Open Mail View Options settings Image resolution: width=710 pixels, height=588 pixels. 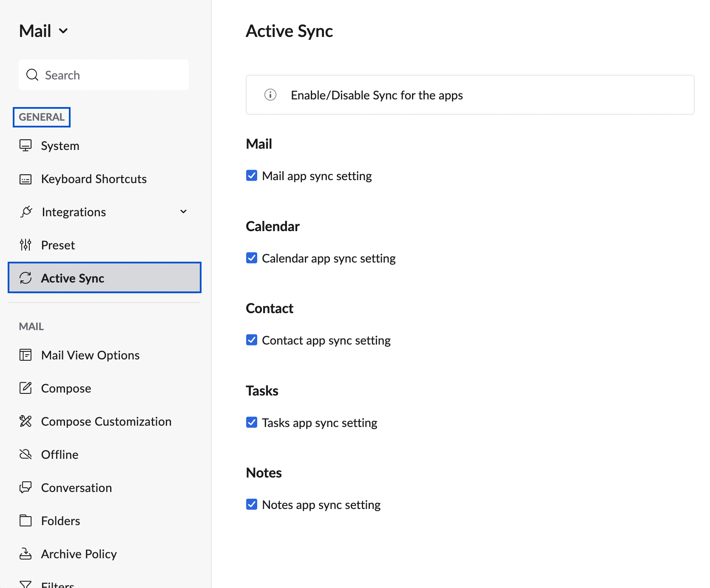click(90, 355)
